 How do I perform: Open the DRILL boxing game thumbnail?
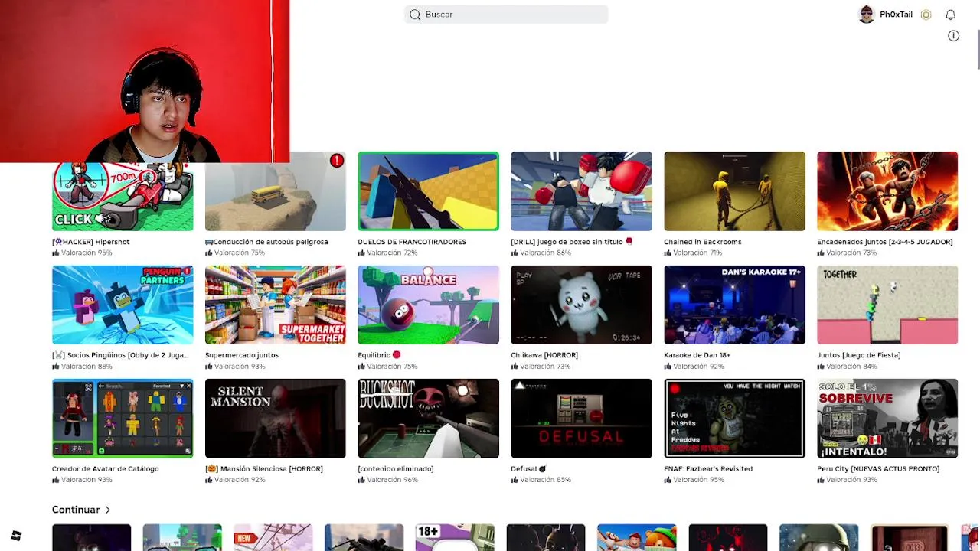click(581, 191)
